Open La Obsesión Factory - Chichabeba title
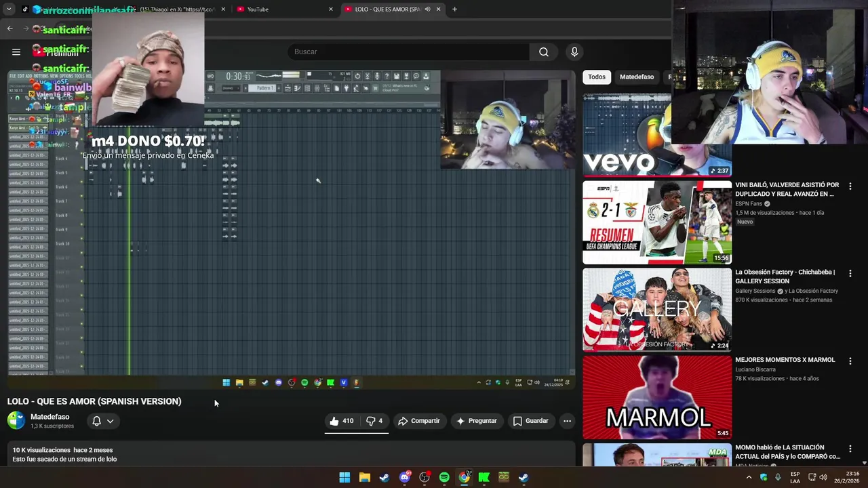Screen dimensions: 868x488 pos(785,277)
